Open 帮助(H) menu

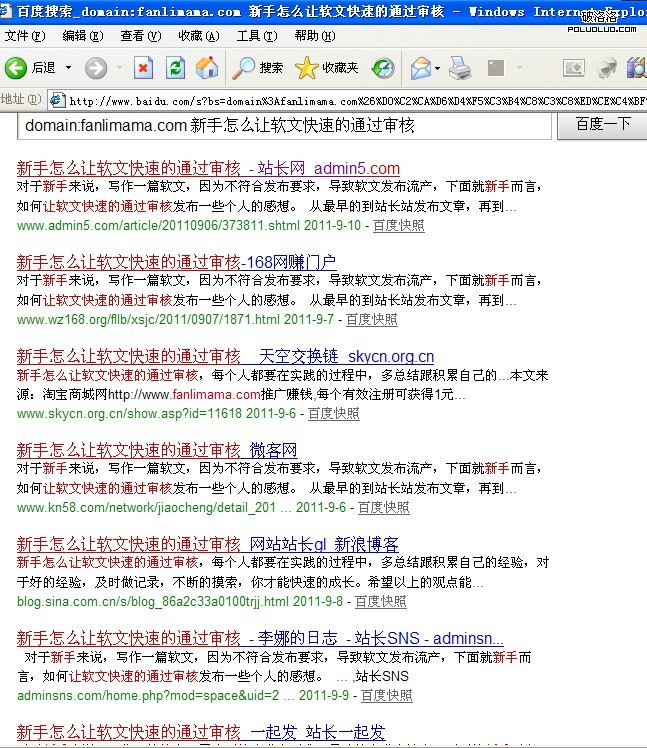coord(315,36)
